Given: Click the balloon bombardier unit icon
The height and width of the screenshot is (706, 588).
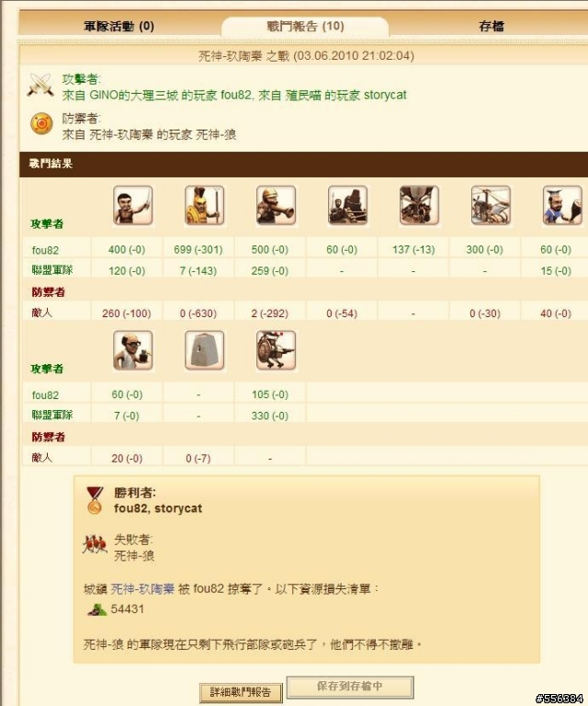Looking at the screenshot, I should 419,205.
